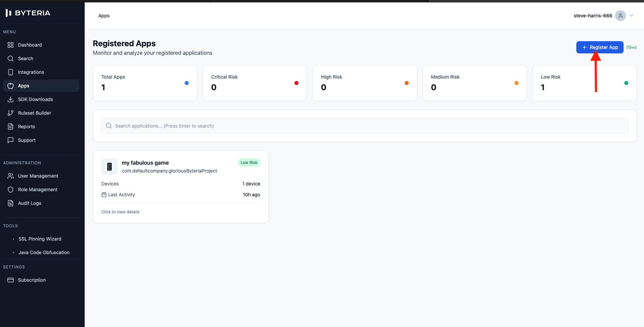The image size is (644, 327).
Task: Click the Registered Apps heading
Action: pyautogui.click(x=124, y=44)
